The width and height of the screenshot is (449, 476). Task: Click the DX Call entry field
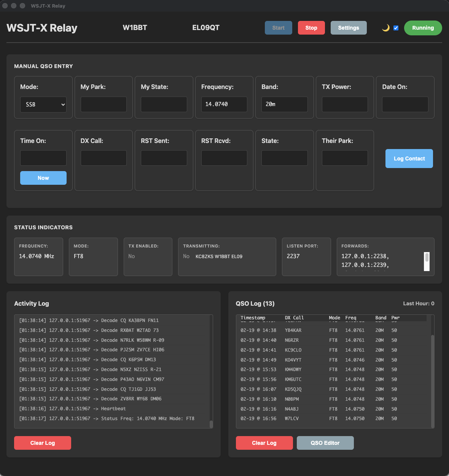tap(103, 158)
